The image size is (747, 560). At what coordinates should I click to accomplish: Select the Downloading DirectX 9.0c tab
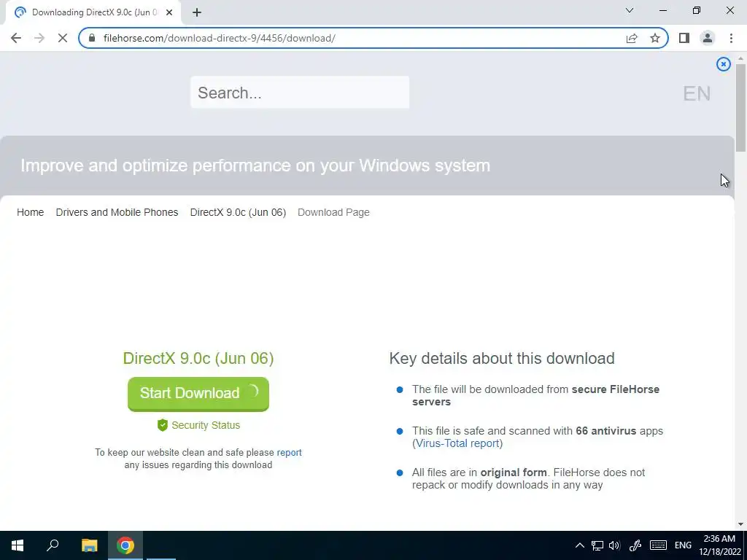tap(94, 12)
